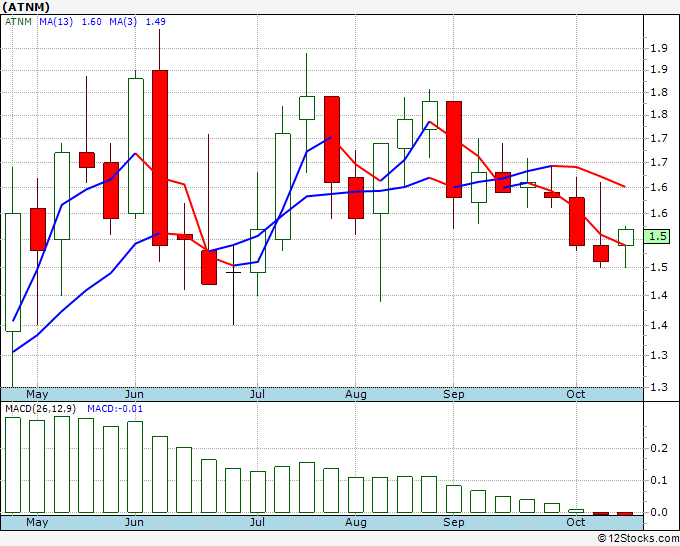The image size is (680, 546).
Task: Click Jul on the MACD panel axis
Action: coord(257,522)
